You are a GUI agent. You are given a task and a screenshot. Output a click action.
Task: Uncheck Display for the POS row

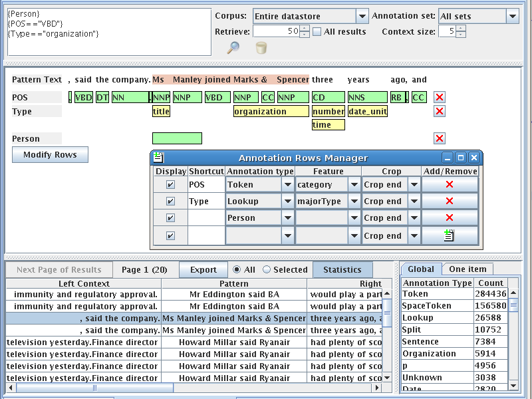pyautogui.click(x=170, y=185)
